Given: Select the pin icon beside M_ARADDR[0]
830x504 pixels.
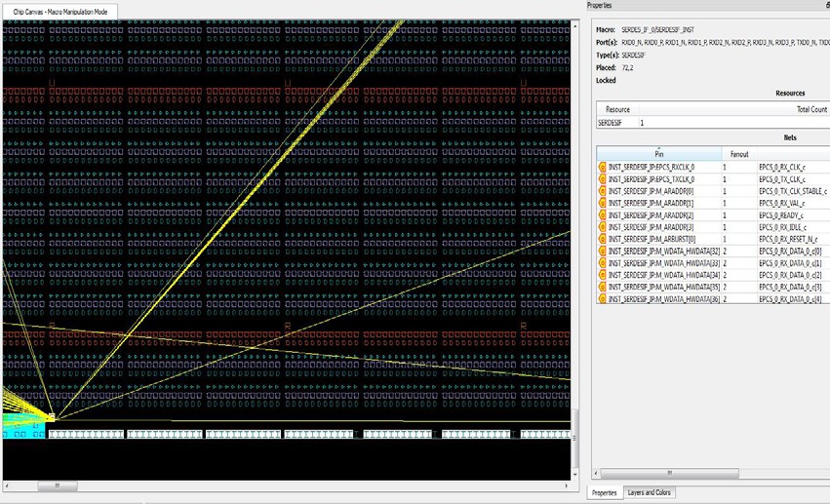Looking at the screenshot, I should [602, 191].
